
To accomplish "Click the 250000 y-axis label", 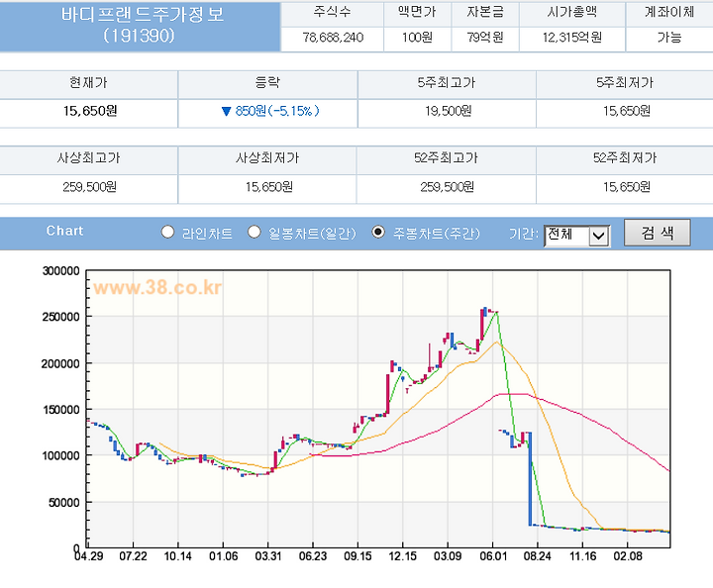I will 60,317.
